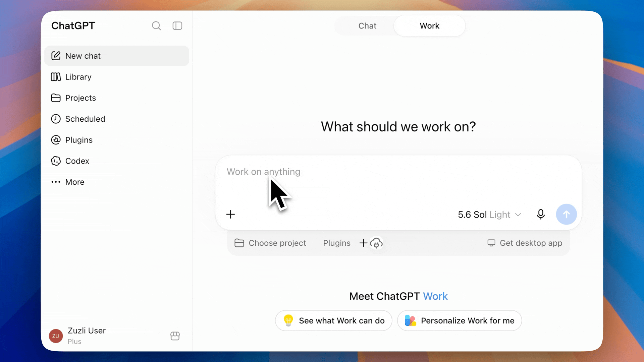Screen dimensions: 644x362
Task: Open the Projects section
Action: coord(117,98)
